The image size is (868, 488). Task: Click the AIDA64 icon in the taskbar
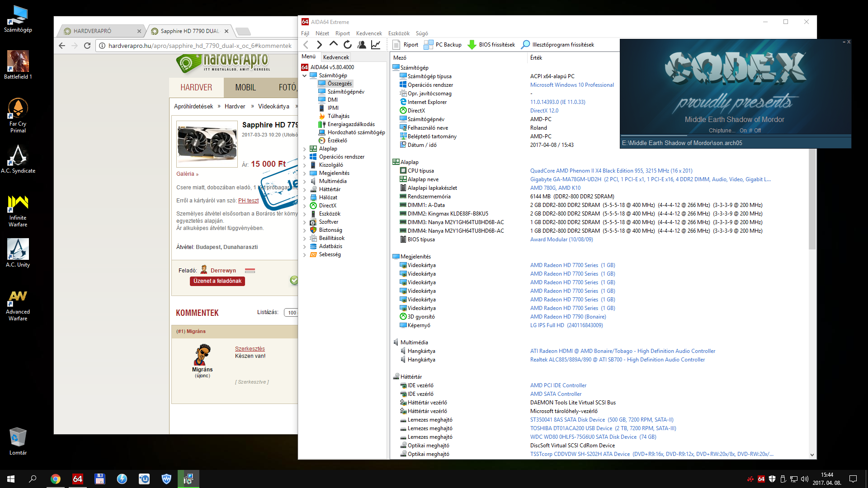[x=77, y=479]
